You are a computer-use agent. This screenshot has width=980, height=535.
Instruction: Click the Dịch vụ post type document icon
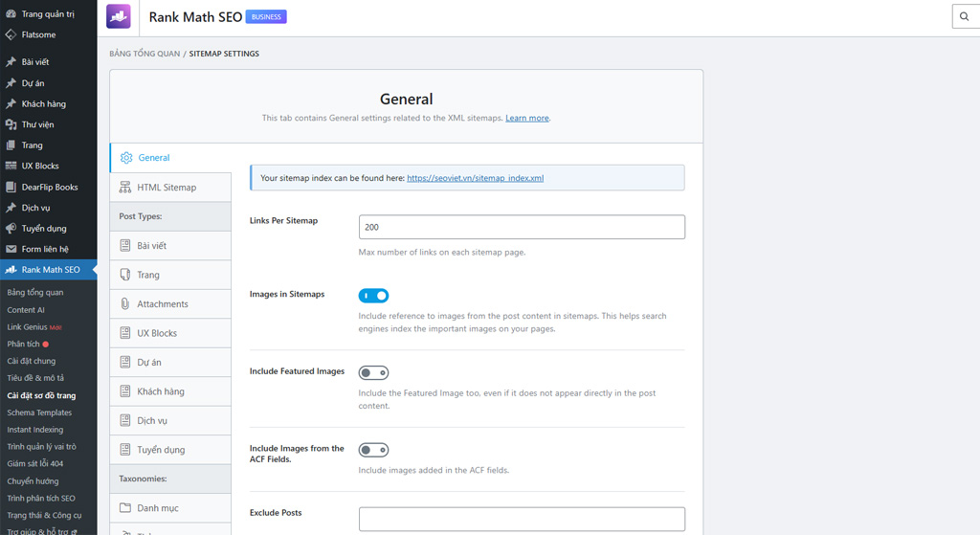click(x=125, y=420)
